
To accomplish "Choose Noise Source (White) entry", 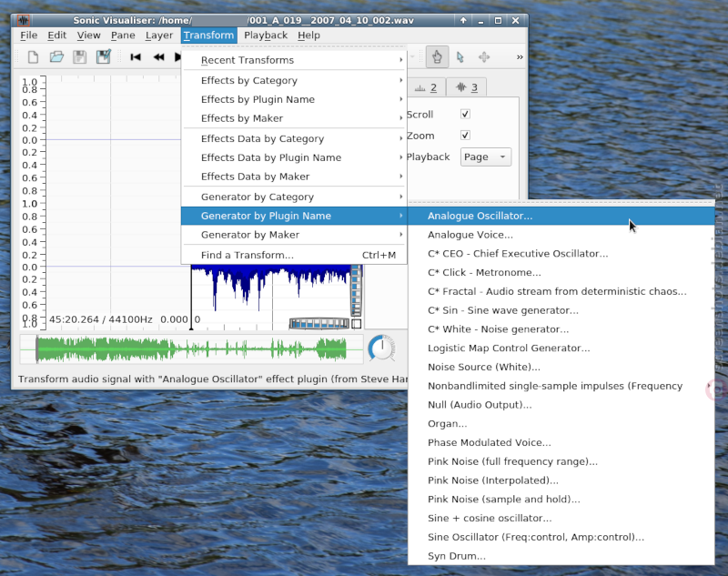I will [x=561, y=367].
